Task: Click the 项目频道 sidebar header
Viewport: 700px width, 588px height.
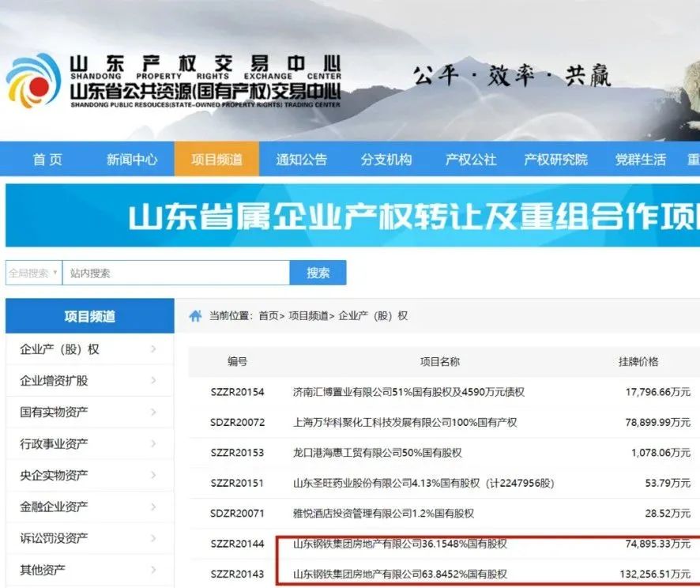Action: [90, 316]
